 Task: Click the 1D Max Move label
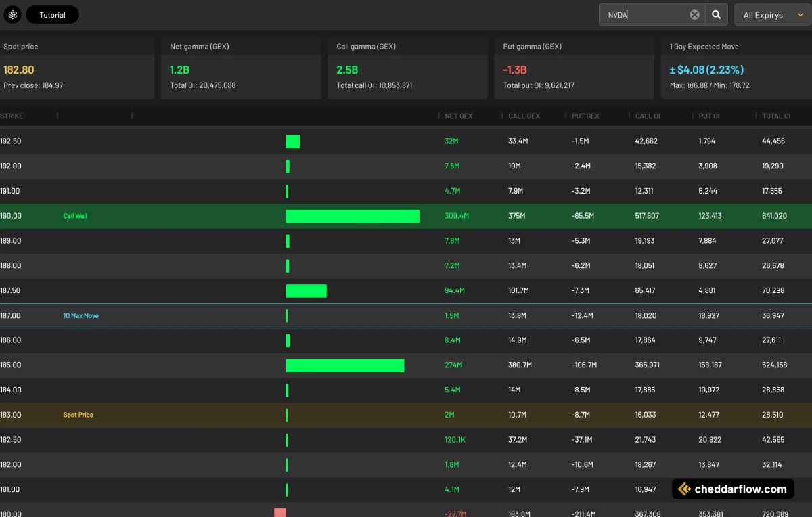pyautogui.click(x=81, y=315)
